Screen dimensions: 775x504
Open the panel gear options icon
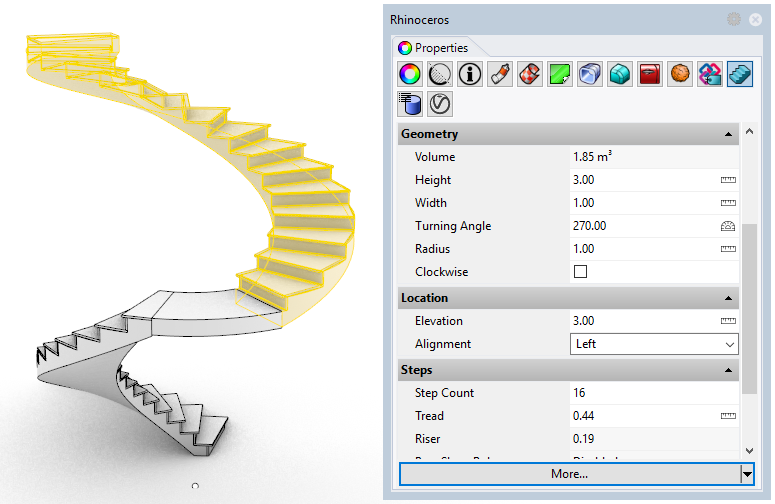click(x=734, y=19)
